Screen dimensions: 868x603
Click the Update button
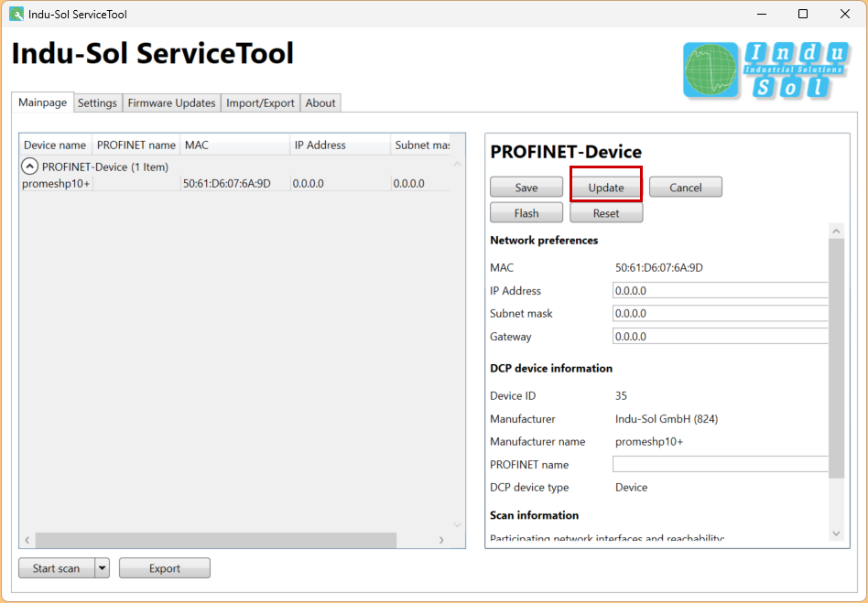point(606,187)
